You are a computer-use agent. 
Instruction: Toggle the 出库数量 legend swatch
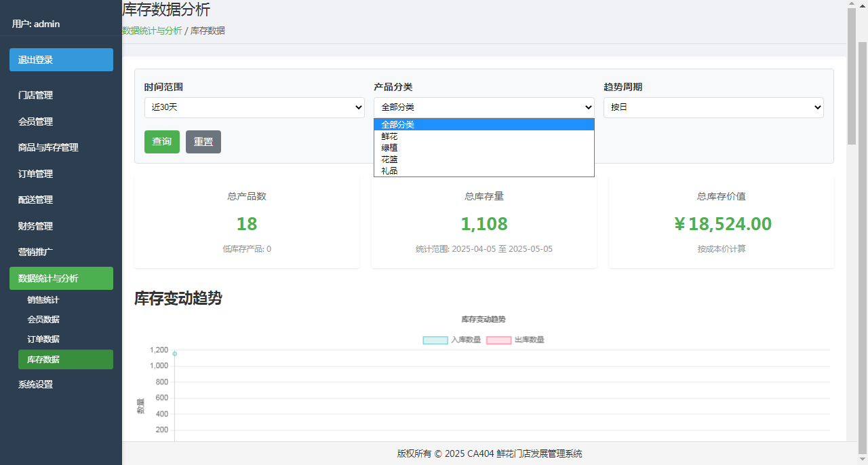point(498,340)
